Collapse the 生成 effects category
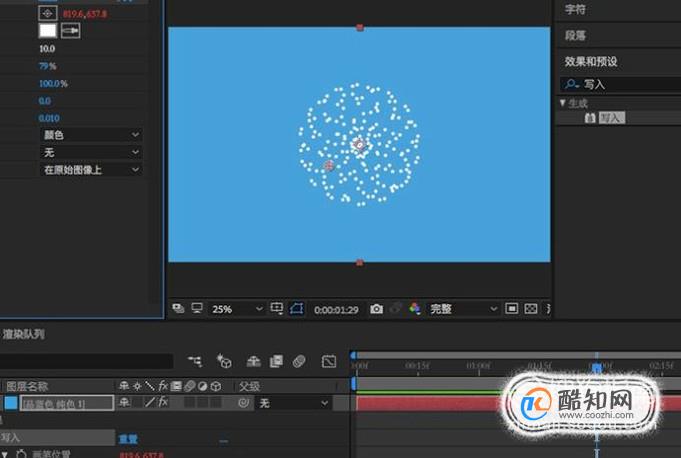 pos(562,103)
